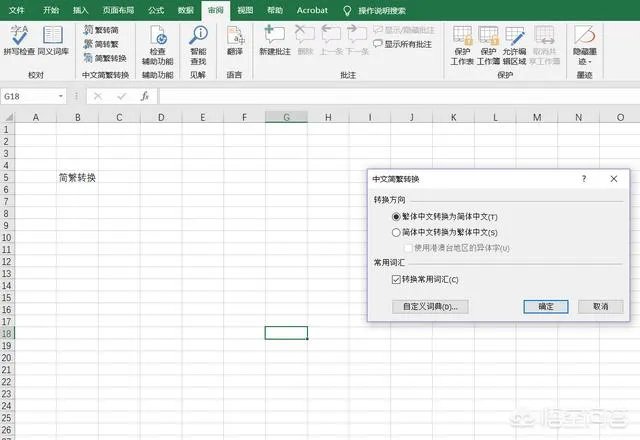Insert a comment with 新建批注
Image resolution: width=640 pixels, height=440 pixels.
click(275, 40)
